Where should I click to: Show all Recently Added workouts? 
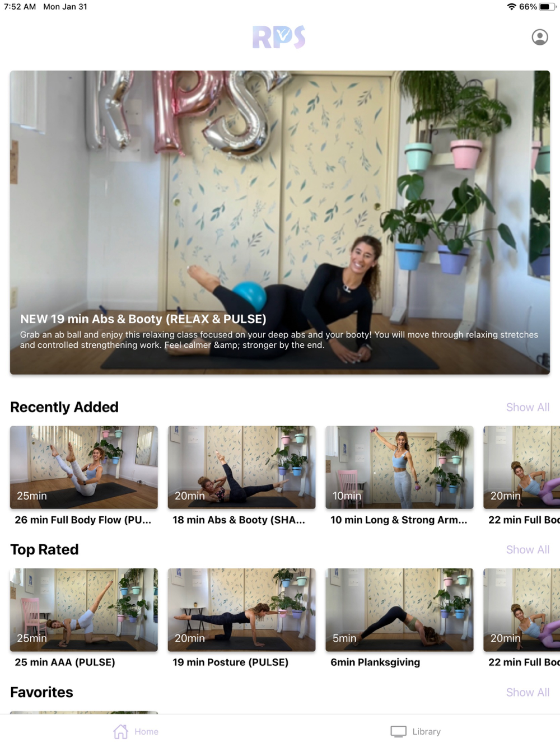(x=528, y=407)
